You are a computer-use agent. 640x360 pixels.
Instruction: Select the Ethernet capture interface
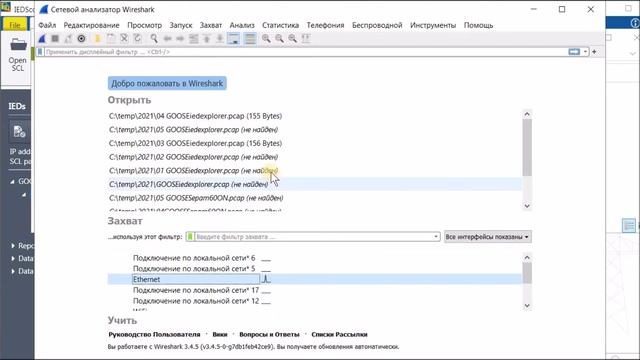coord(314,279)
